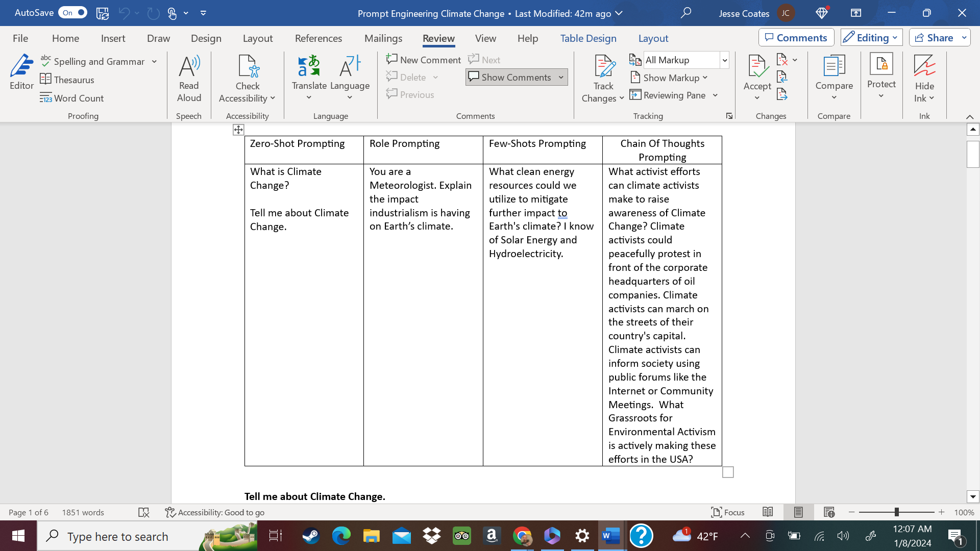Open File Explorer from taskbar

[371, 536]
